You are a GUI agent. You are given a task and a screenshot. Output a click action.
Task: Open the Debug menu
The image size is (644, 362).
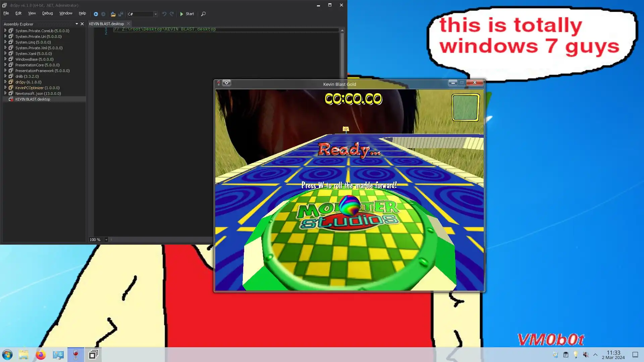tap(47, 13)
